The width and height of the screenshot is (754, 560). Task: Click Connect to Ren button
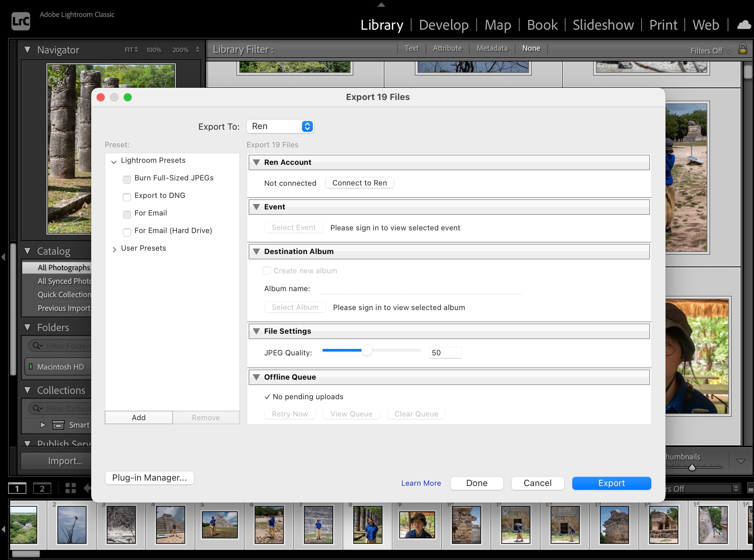359,183
